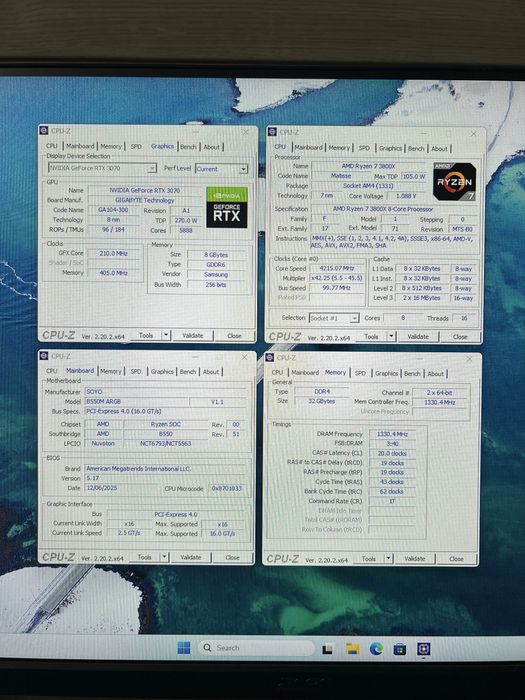
Task: Click the GPU name 'NVIDIA GeForce RTX 3070' field
Action: [145, 190]
